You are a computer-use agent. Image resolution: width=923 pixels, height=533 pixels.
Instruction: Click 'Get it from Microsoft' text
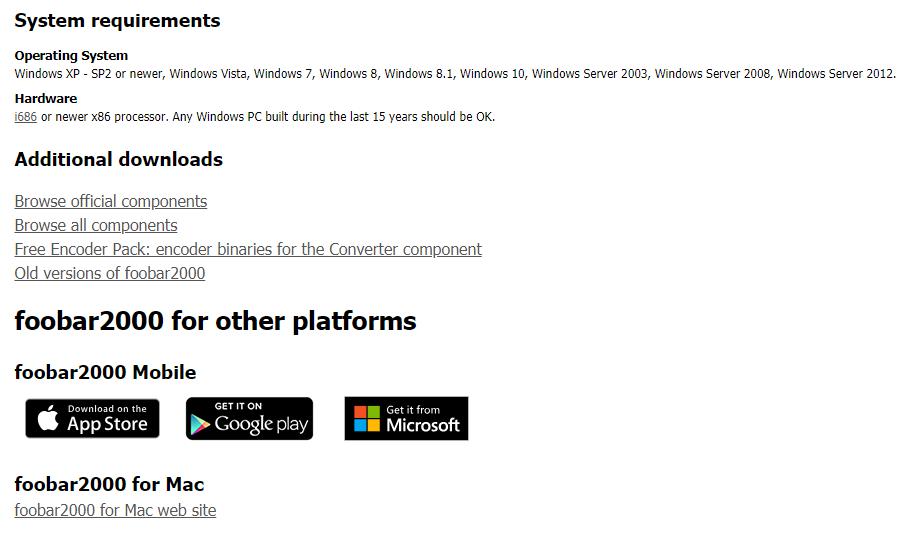[x=423, y=418]
